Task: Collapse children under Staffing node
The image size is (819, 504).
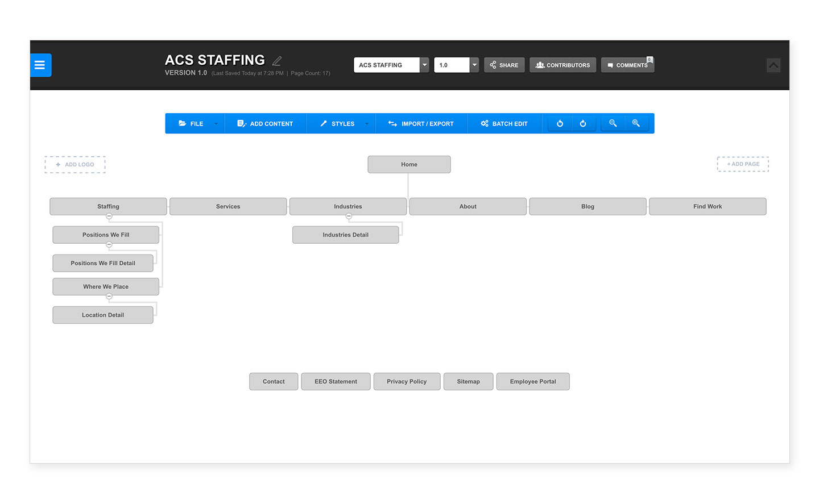Action: [x=109, y=216]
